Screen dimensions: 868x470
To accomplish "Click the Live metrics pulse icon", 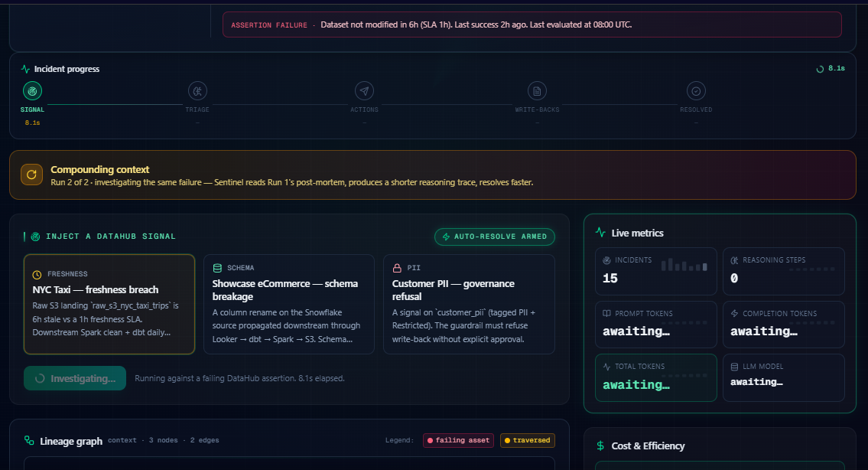I will coord(600,232).
